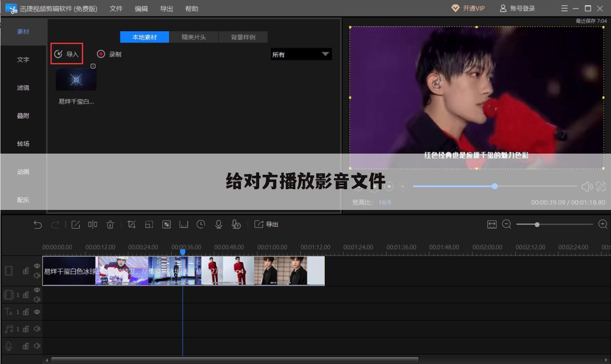Open the clip edit pencil tool

point(76,224)
